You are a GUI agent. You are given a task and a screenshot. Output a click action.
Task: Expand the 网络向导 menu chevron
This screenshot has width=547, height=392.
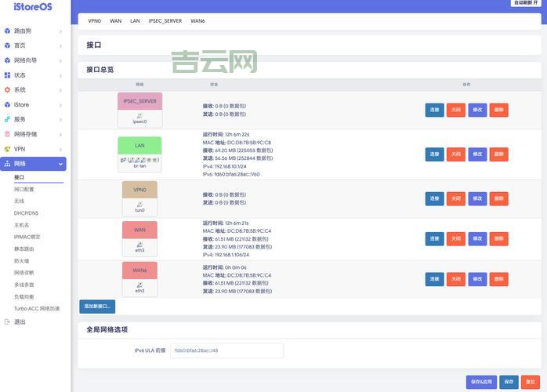60,60
